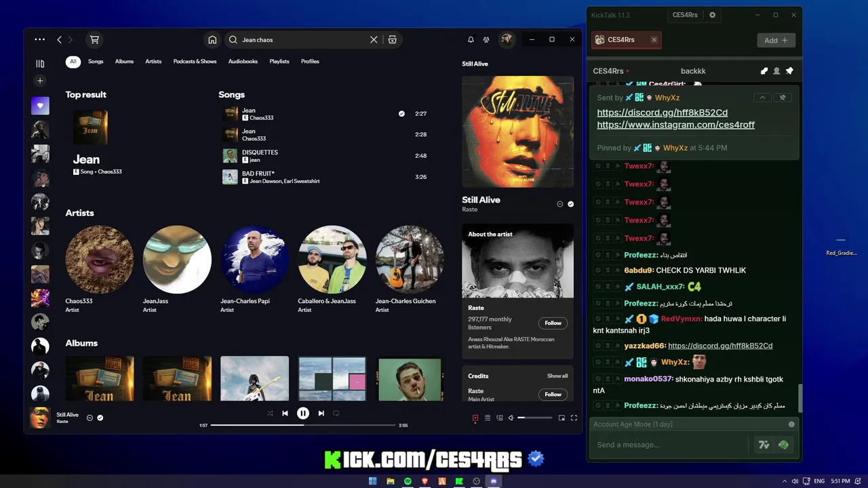Expand Your Library in the sidebar

coord(40,64)
